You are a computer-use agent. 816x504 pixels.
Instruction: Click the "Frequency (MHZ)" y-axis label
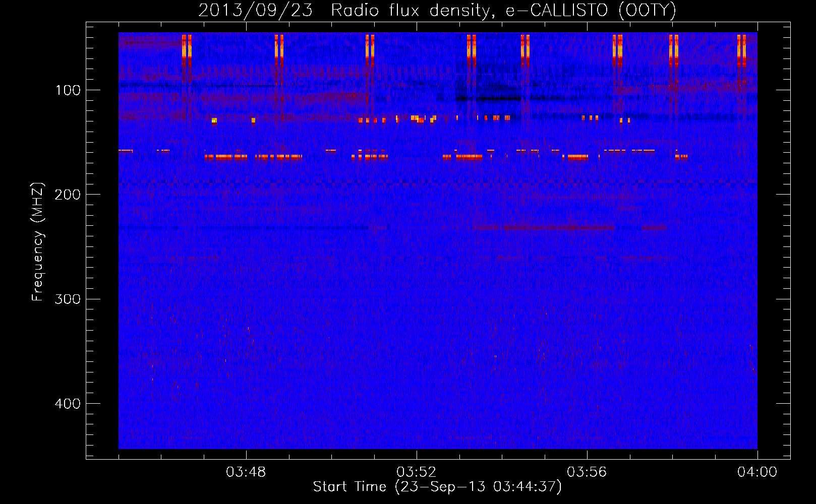point(38,242)
